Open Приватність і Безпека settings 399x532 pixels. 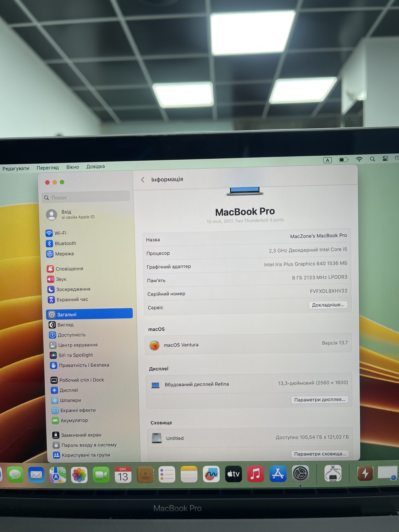pyautogui.click(x=80, y=365)
